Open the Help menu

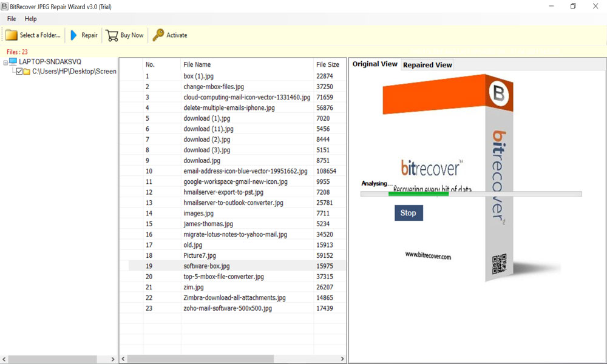click(30, 19)
